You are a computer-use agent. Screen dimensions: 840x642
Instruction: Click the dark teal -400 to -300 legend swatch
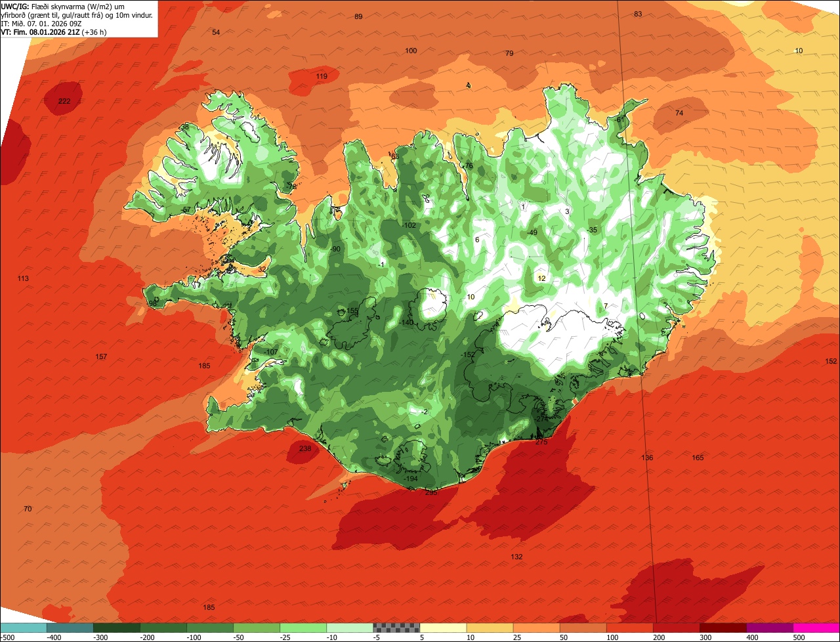(x=70, y=628)
